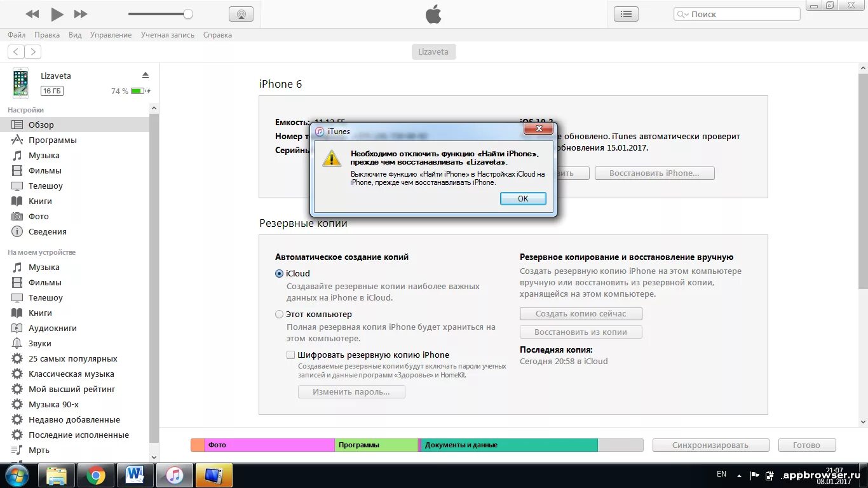Image resolution: width=868 pixels, height=488 pixels.
Task: Select the Lizaveta device tab
Action: (x=433, y=52)
